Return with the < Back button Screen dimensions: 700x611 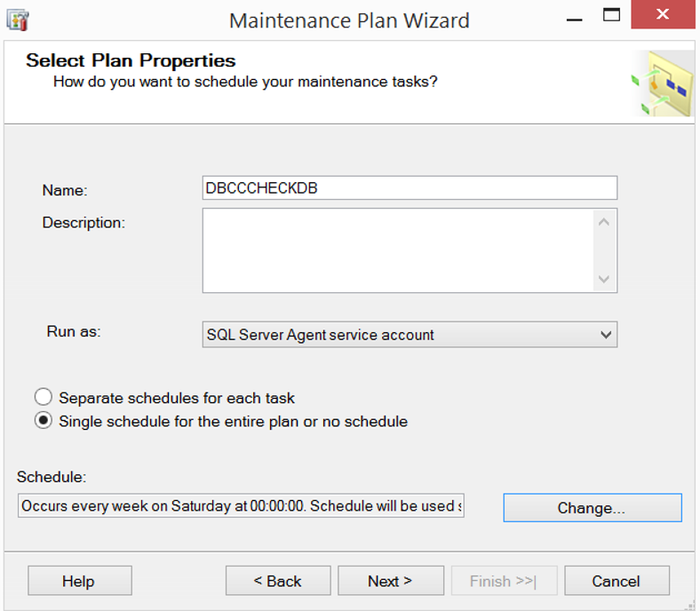coord(278,581)
